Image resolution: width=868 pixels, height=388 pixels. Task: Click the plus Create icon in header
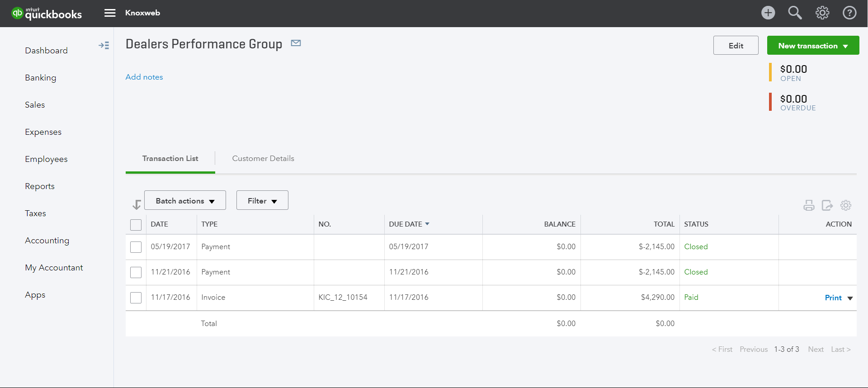pyautogui.click(x=768, y=13)
